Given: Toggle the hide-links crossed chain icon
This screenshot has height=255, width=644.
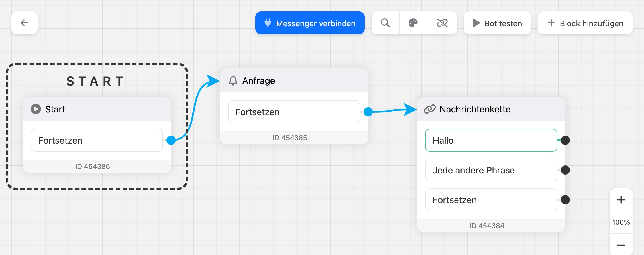Looking at the screenshot, I should point(442,23).
